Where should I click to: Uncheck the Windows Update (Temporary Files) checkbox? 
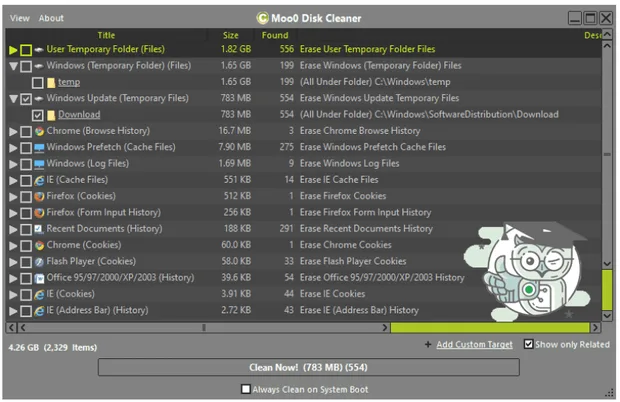[26, 99]
